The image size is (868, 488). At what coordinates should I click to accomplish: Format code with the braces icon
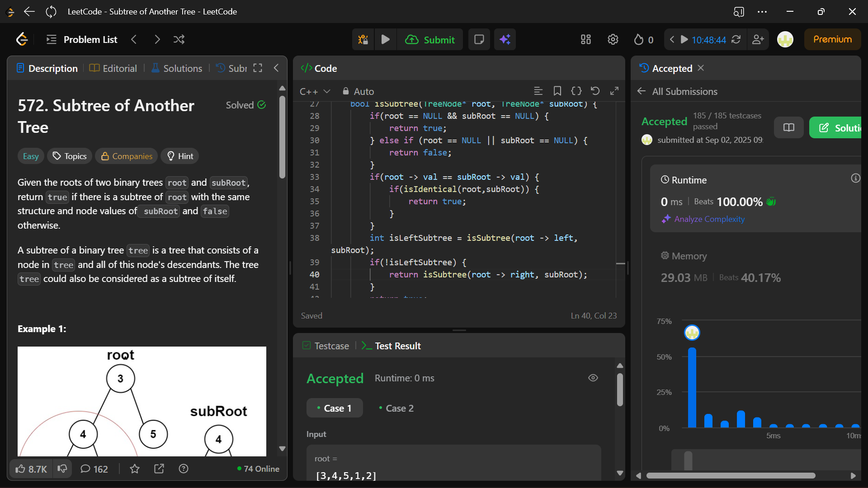(576, 91)
